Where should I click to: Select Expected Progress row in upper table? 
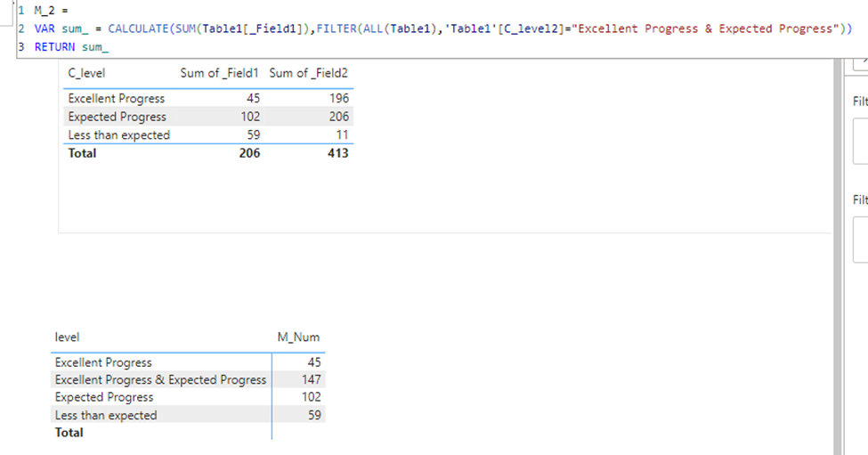click(208, 117)
